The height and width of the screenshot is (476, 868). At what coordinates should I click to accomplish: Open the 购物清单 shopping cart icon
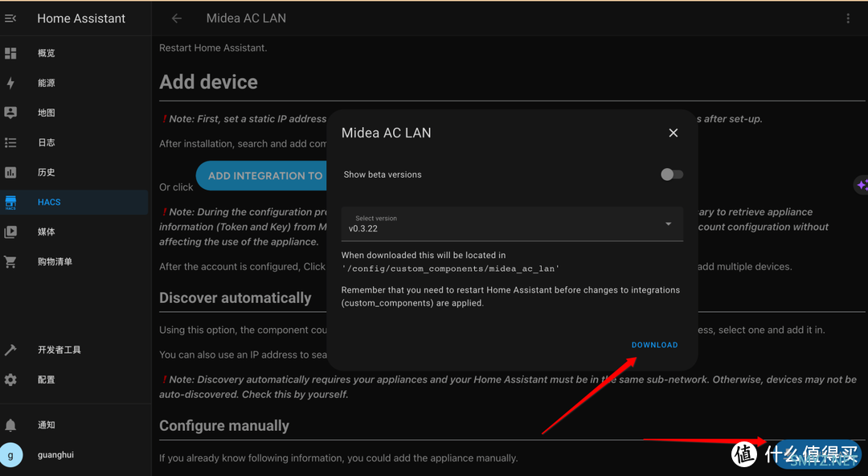click(10, 261)
